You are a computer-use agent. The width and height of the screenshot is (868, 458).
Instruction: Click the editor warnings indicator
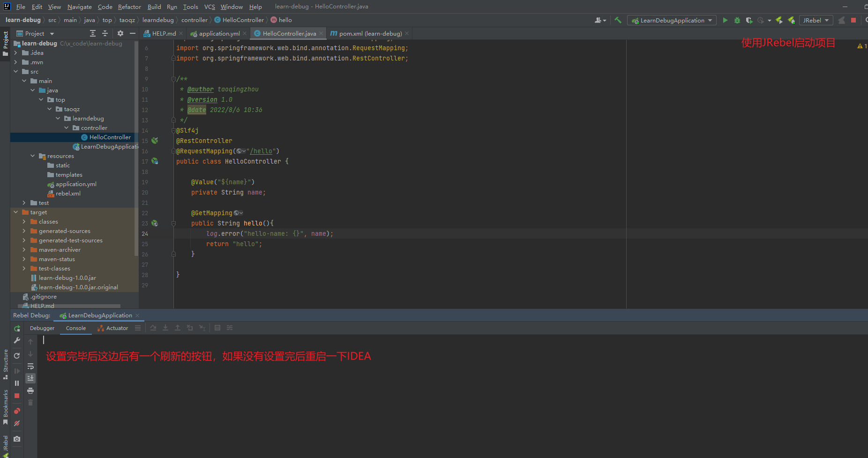click(x=862, y=46)
